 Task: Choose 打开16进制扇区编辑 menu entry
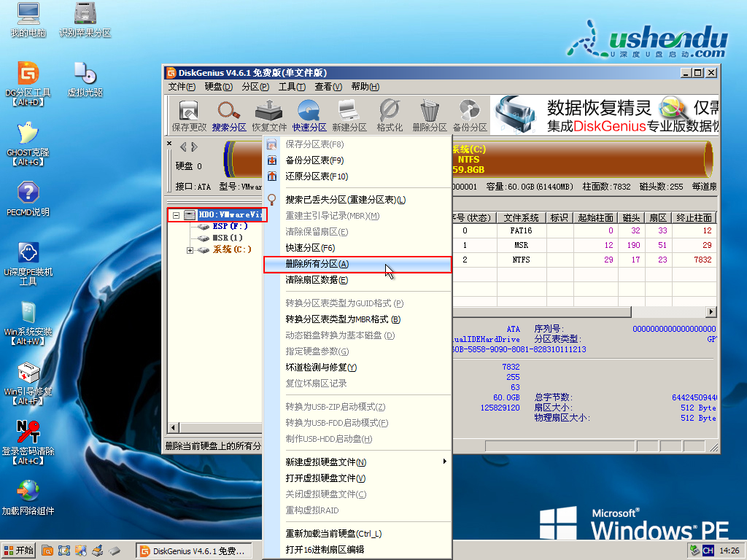(357, 550)
